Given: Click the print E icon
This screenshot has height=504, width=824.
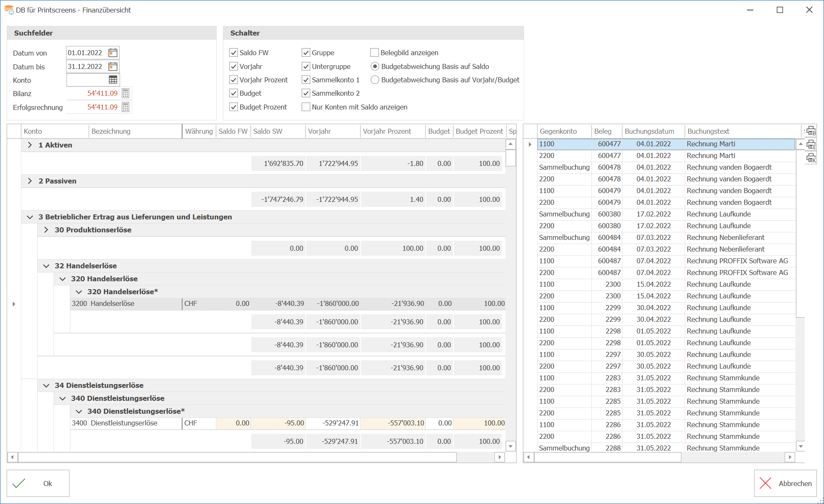Looking at the screenshot, I should (x=811, y=145).
